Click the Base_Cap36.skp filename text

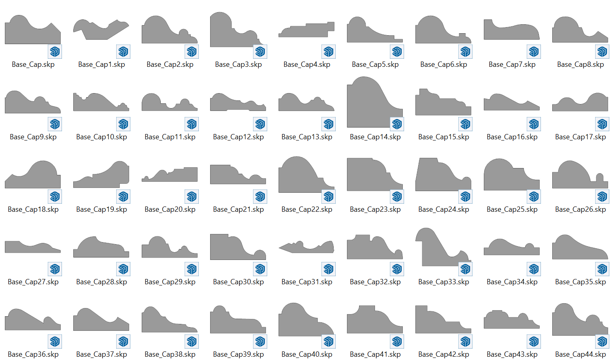tap(33, 354)
